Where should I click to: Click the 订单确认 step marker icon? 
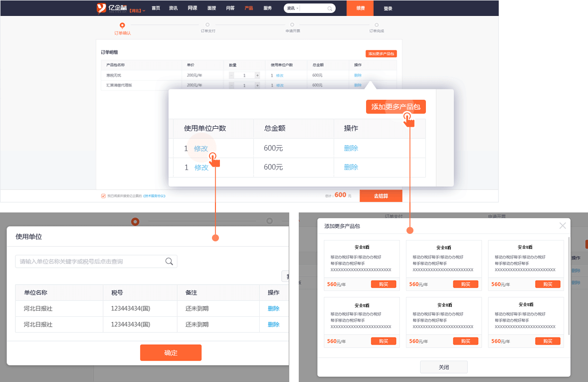click(122, 25)
